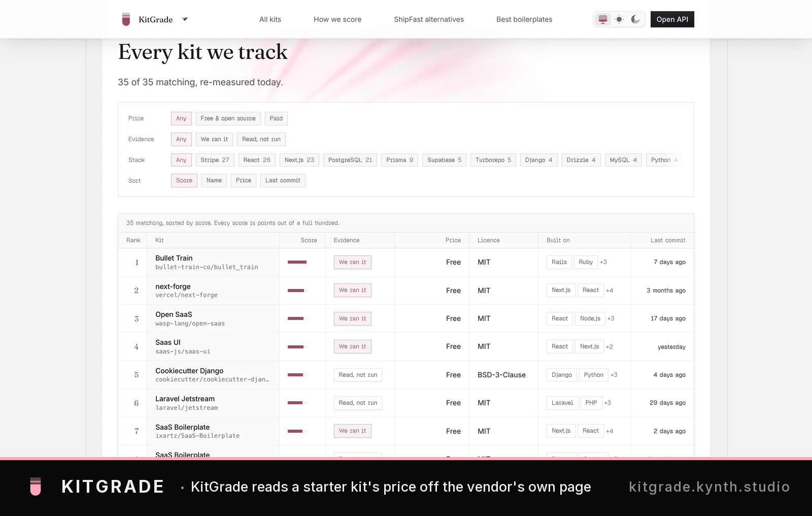Filter stack by Supabase 5

444,160
